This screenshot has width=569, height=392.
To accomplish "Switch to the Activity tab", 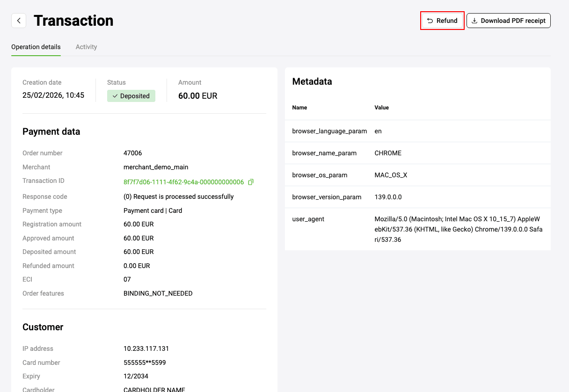I will 86,47.
